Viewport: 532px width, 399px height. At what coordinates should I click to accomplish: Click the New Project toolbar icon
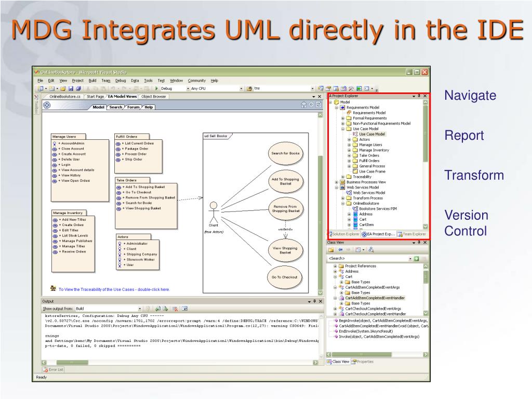pos(41,88)
